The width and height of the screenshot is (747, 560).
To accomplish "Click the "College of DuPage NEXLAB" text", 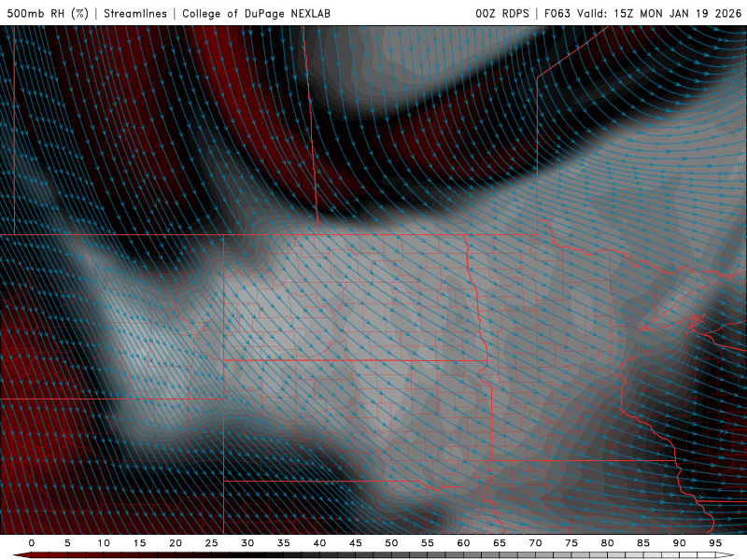I will [x=256, y=13].
